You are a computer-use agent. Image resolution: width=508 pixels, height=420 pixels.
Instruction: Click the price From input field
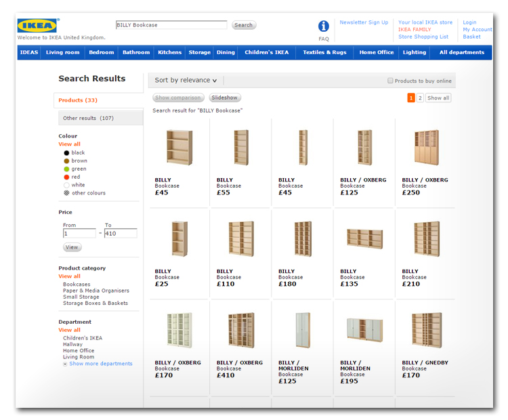tap(79, 233)
